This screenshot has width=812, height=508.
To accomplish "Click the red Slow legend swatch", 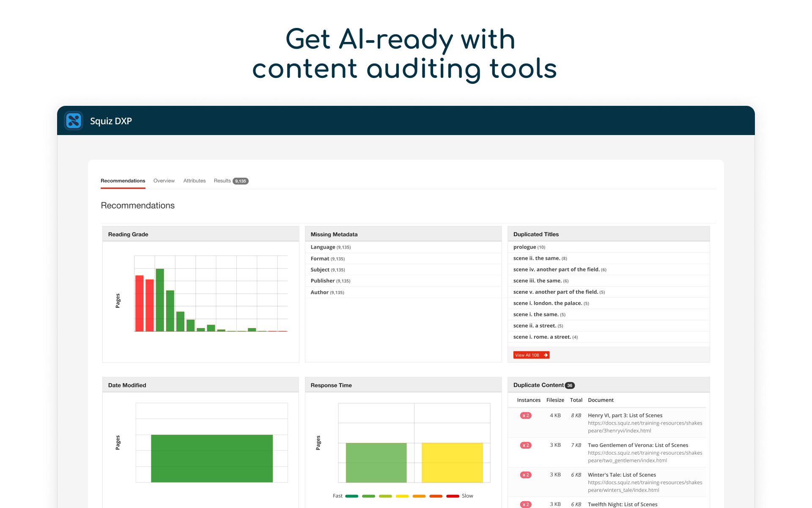I will pos(453,496).
